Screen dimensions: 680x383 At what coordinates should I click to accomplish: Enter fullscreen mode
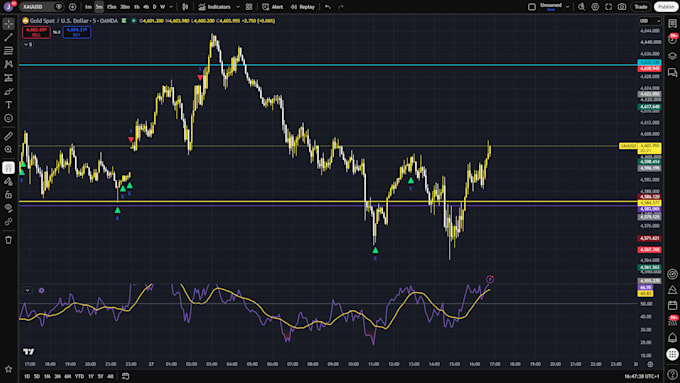608,7
